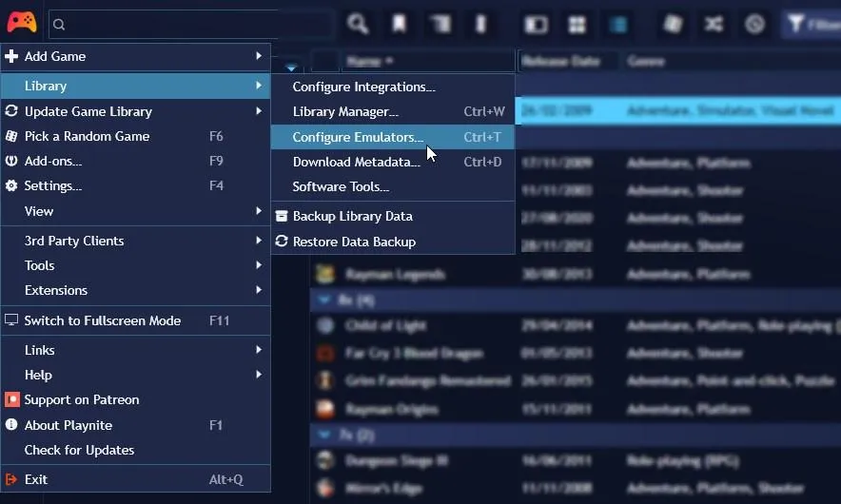This screenshot has height=504, width=841.
Task: Open Update Game Library submenu
Action: (135, 111)
